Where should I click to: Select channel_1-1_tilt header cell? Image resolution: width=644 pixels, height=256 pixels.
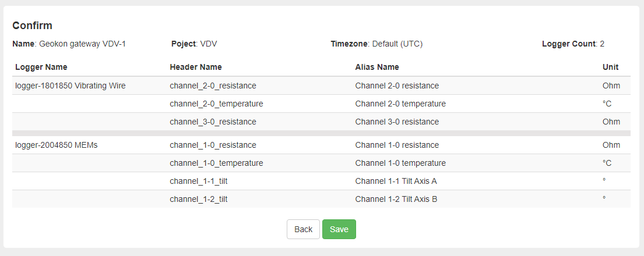pyautogui.click(x=198, y=181)
